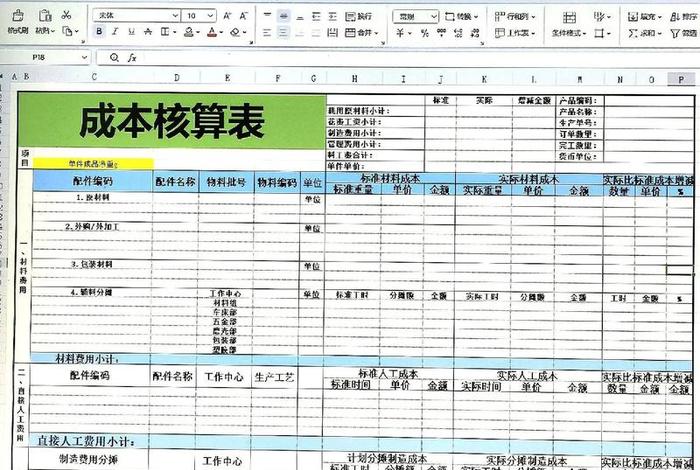Open the font name dropdown 宋体
Viewport: 700px width, 470px height.
(137, 16)
